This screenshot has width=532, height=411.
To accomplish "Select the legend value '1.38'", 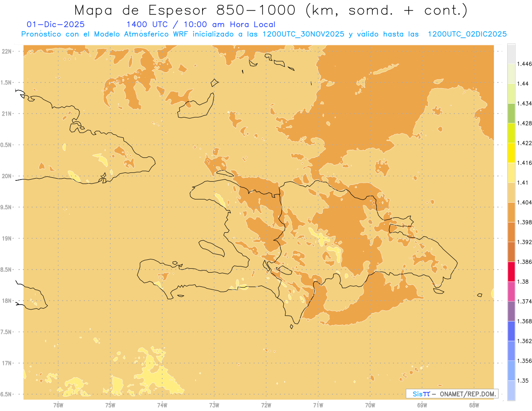I will pyautogui.click(x=523, y=282).
